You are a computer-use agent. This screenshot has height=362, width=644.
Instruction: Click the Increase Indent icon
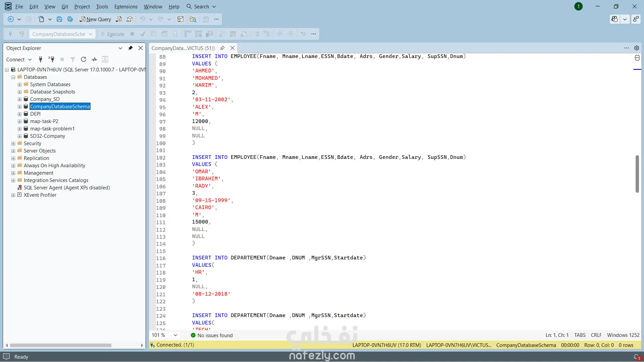pyautogui.click(x=290, y=34)
